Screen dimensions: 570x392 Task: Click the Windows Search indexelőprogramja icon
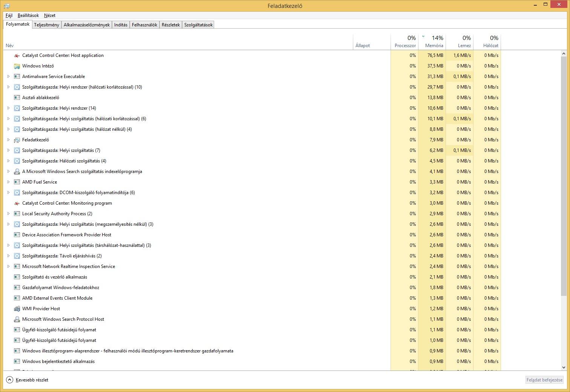17,171
